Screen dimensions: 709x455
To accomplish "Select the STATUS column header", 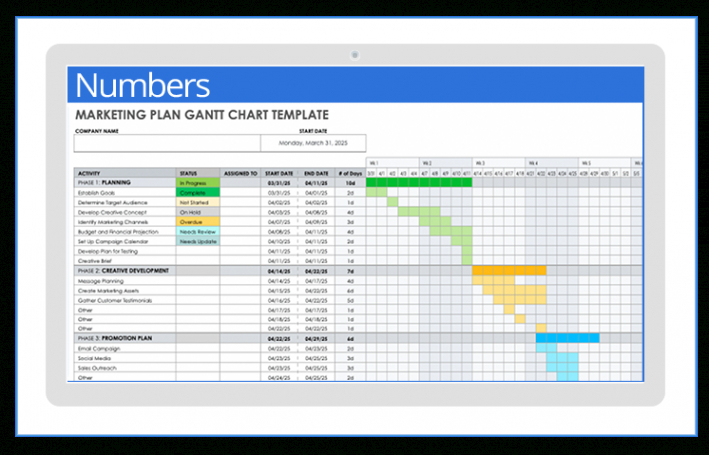I will pyautogui.click(x=199, y=173).
